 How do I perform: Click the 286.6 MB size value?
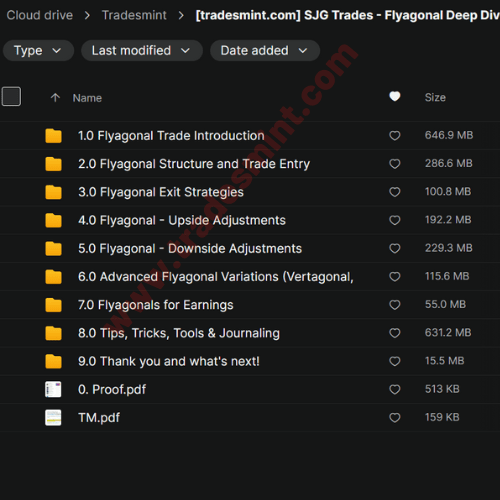click(449, 163)
